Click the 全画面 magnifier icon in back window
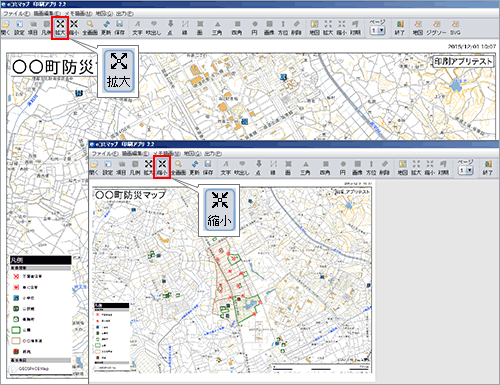Viewport: 500px width, 385px height. tap(90, 28)
